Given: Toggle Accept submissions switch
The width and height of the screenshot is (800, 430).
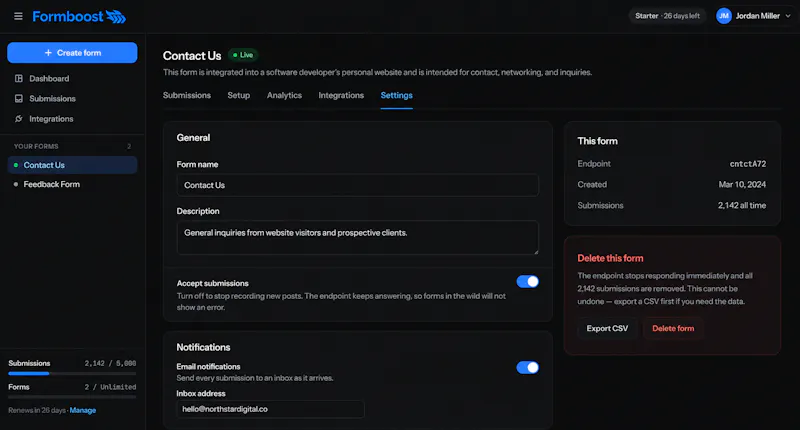Looking at the screenshot, I should tap(527, 282).
